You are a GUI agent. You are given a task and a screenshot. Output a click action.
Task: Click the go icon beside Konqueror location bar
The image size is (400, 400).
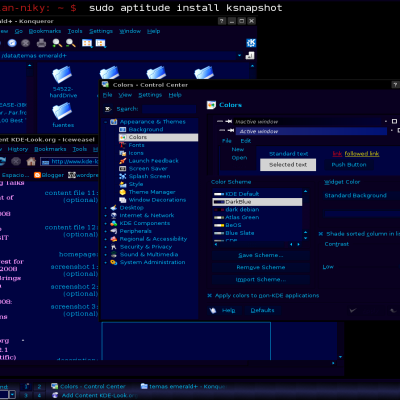click(x=250, y=56)
